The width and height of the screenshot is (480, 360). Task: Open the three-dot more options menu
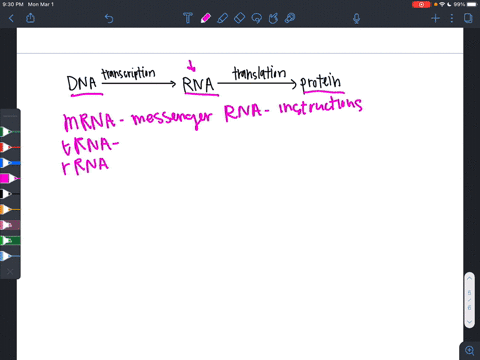click(452, 18)
